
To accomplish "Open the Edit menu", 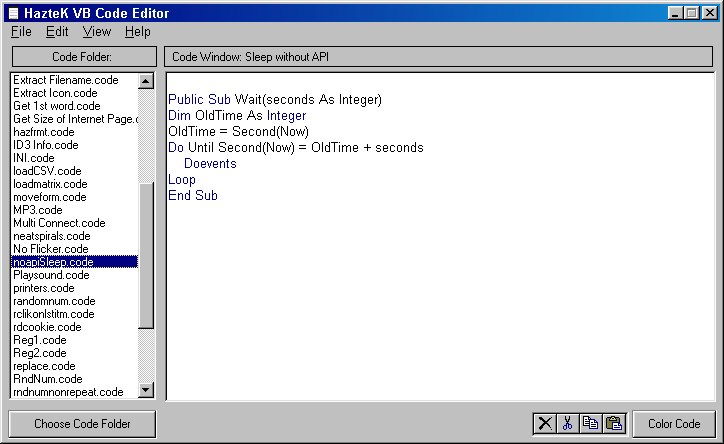I will pyautogui.click(x=57, y=32).
